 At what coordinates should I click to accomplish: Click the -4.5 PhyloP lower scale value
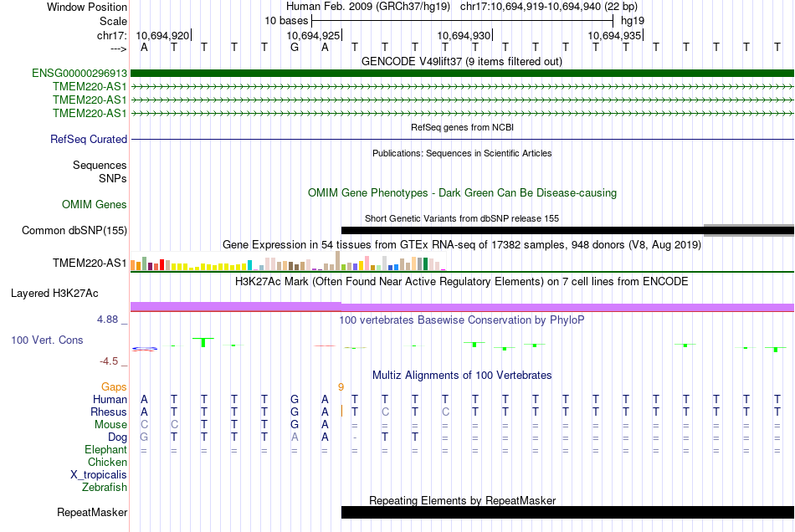point(109,361)
